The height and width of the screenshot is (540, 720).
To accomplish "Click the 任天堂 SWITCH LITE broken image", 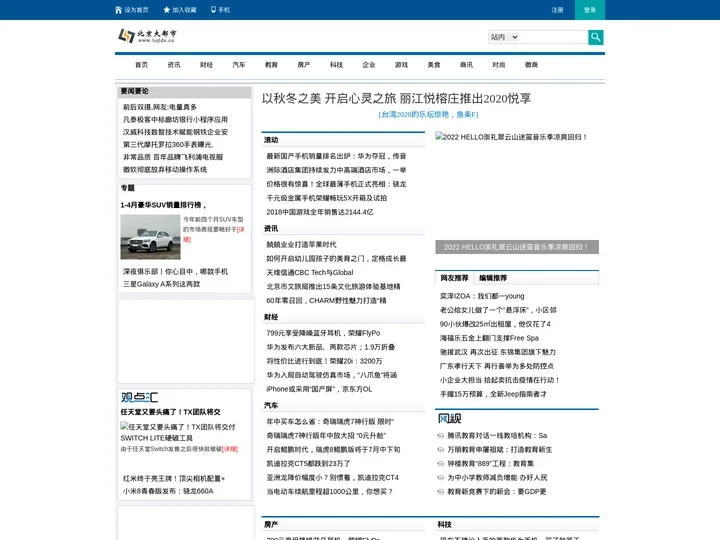I will click(178, 432).
